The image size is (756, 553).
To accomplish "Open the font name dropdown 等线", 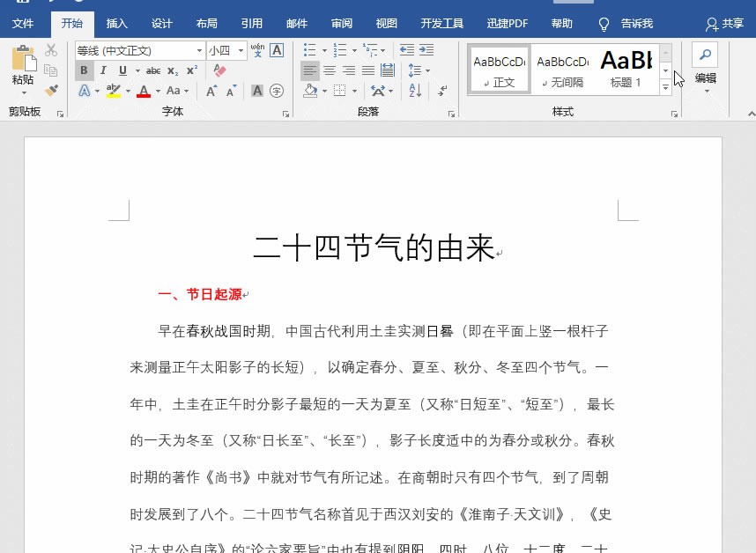I will click(x=199, y=51).
